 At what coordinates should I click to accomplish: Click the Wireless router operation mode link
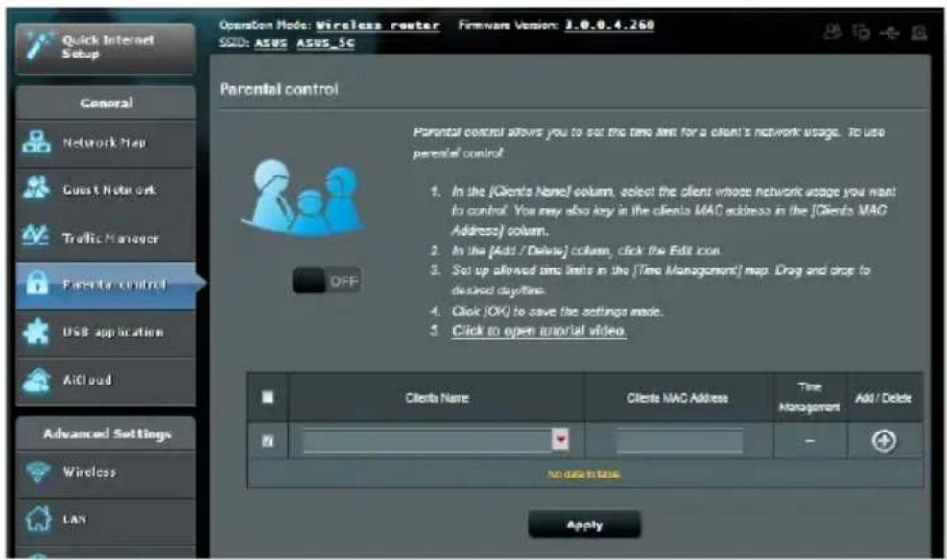click(x=378, y=25)
